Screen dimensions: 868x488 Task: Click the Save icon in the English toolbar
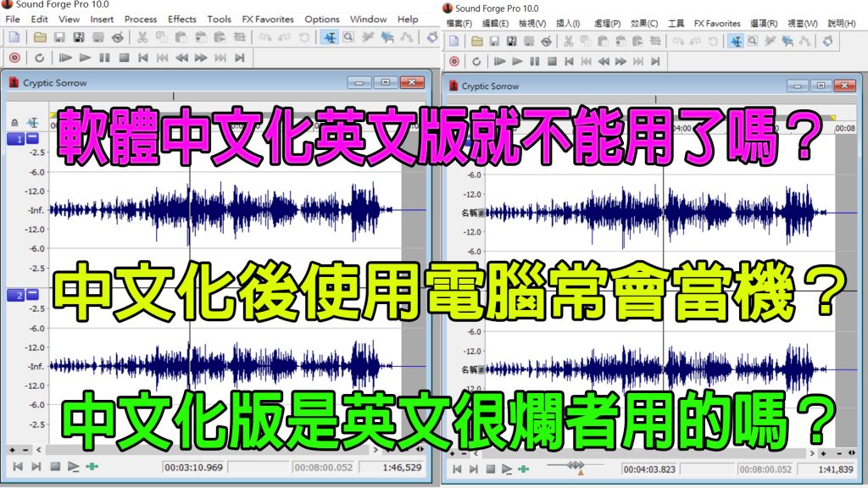(59, 37)
